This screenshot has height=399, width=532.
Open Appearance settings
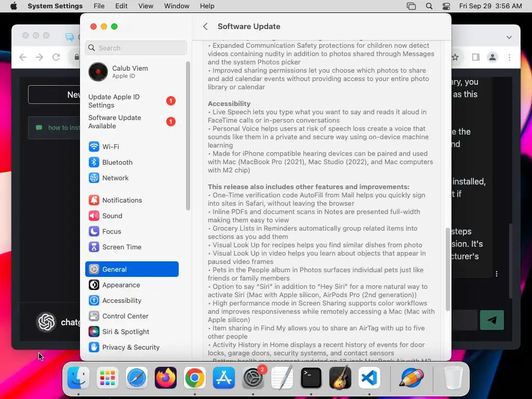pos(131,285)
